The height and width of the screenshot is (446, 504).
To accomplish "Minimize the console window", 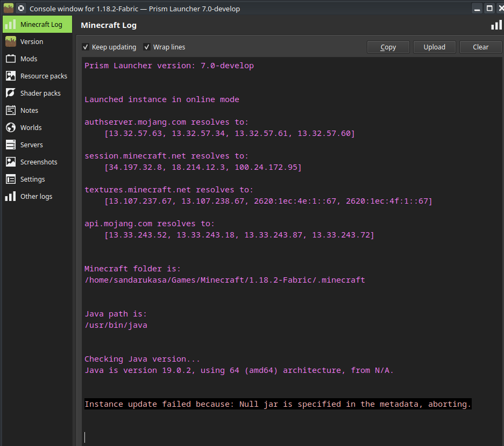I will pyautogui.click(x=477, y=9).
